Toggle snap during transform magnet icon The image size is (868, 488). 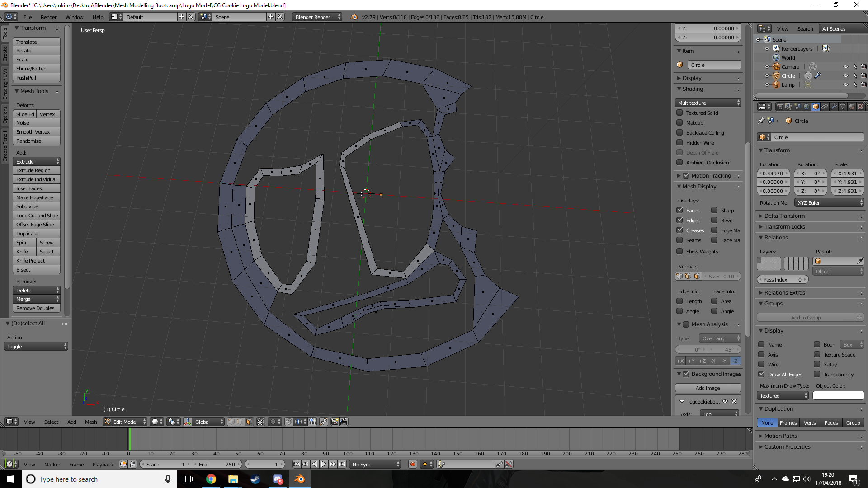[x=288, y=422]
